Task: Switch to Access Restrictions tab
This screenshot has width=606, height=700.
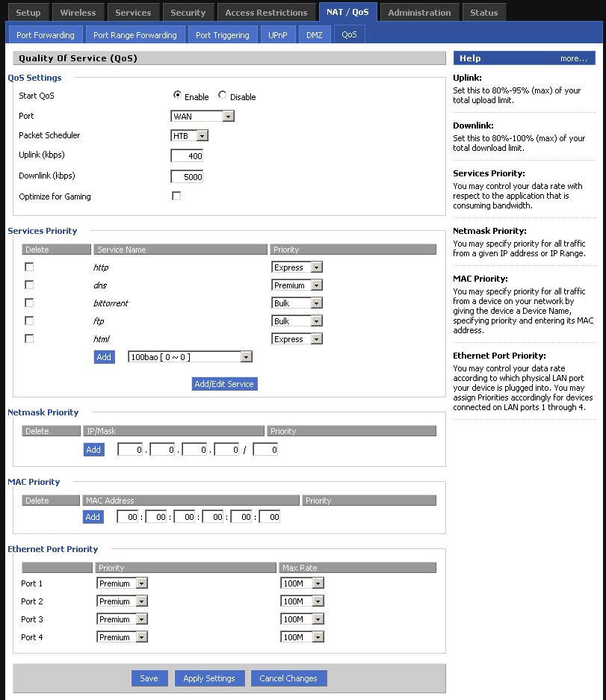Action: tap(266, 13)
